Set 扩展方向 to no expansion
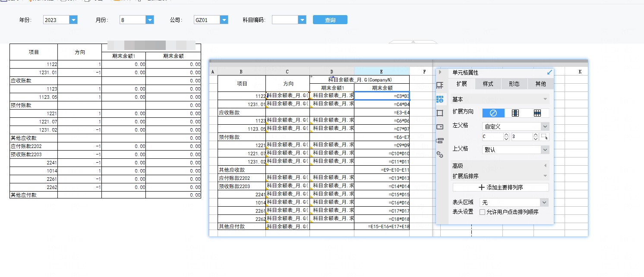The width and height of the screenshot is (644, 277). [493, 113]
